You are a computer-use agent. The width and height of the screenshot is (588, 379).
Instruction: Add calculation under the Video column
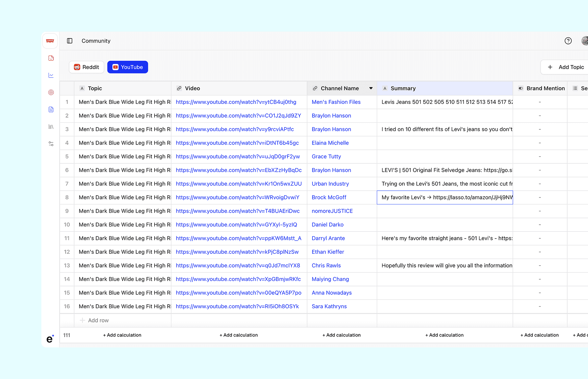239,335
